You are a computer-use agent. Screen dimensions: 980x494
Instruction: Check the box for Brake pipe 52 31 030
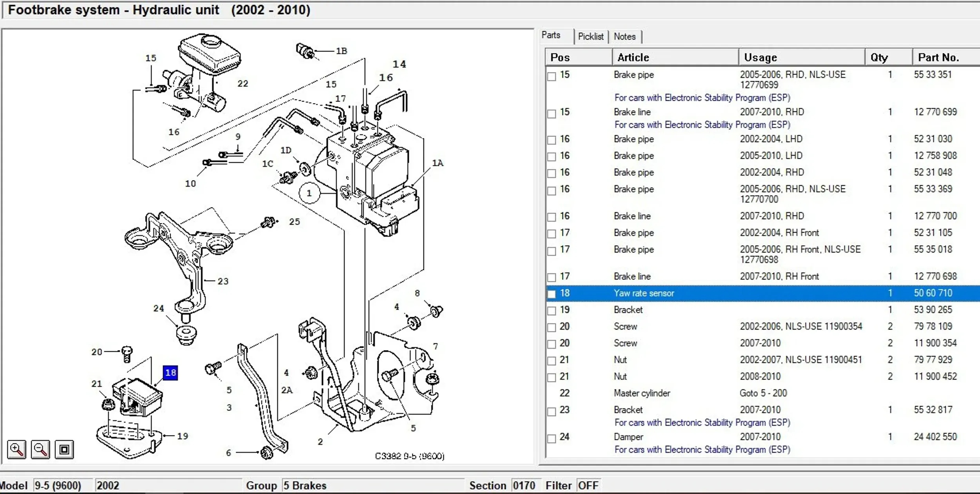click(x=552, y=140)
